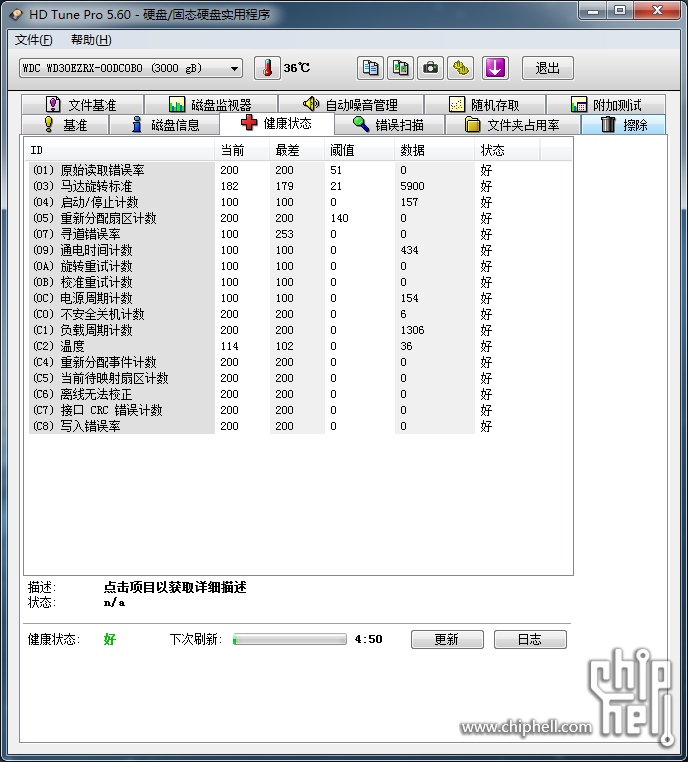Switch to the 磁盘监视器 tab
Viewport: 688px width, 762px height.
point(211,104)
